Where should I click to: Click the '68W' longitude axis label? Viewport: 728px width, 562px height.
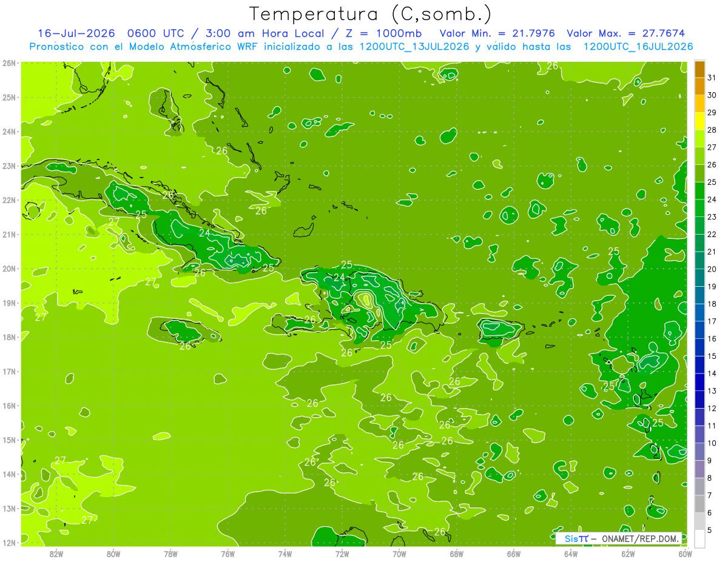click(x=457, y=554)
